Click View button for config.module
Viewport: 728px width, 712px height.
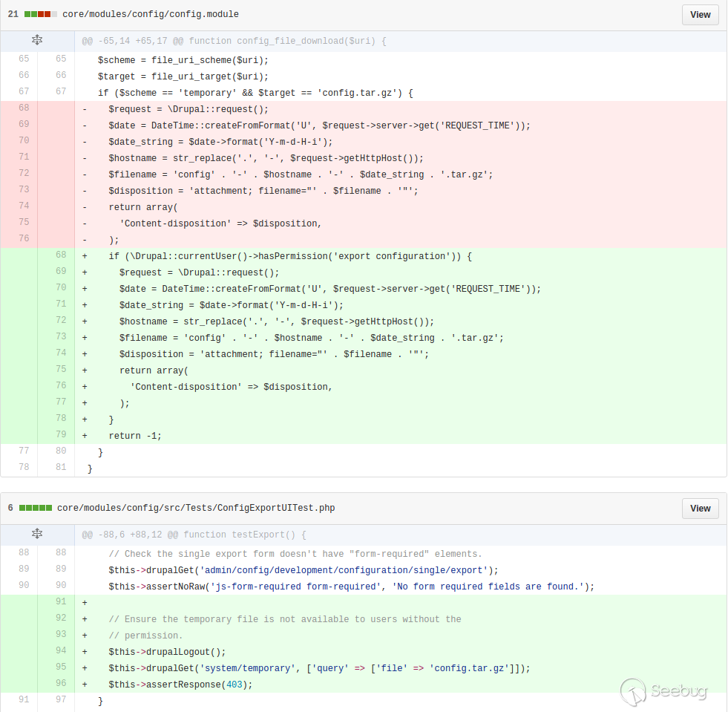click(700, 15)
